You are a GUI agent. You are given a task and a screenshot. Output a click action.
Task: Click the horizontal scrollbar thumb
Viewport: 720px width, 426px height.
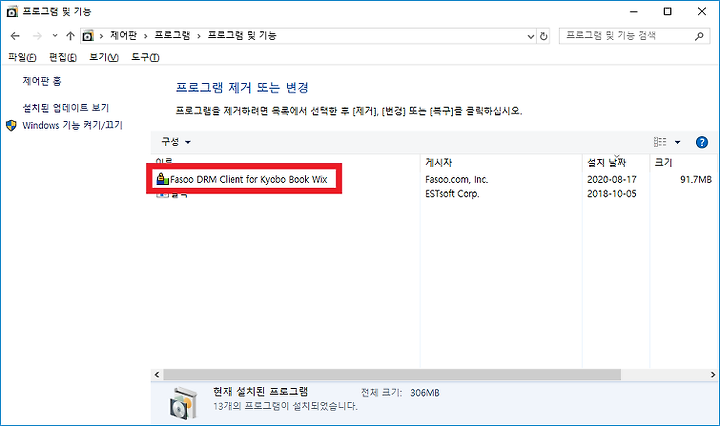pyautogui.click(x=392, y=375)
